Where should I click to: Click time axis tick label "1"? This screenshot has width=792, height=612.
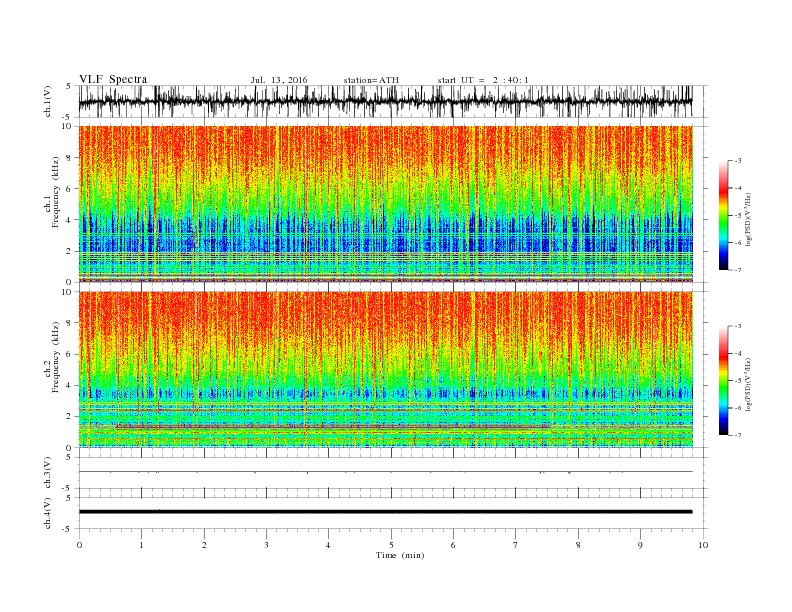pyautogui.click(x=141, y=545)
